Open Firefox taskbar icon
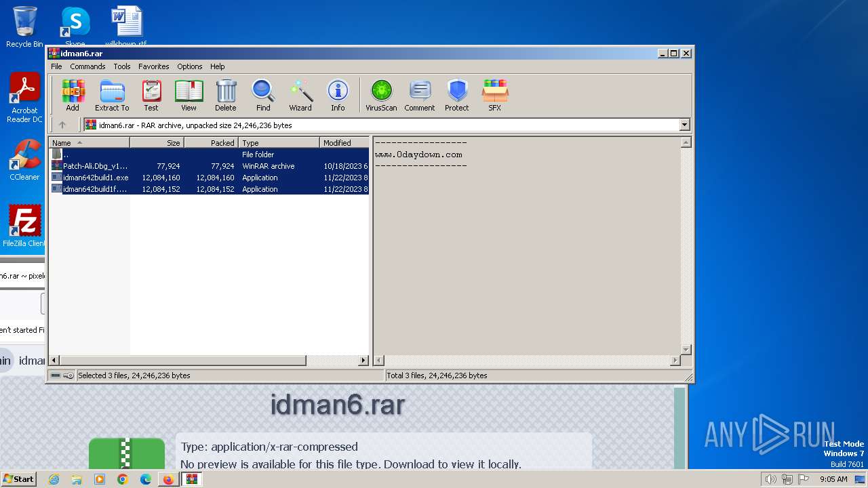Screen dimensions: 868x488 (x=167, y=479)
